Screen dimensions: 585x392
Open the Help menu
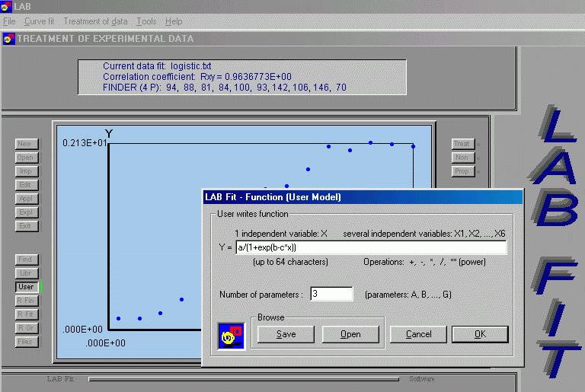(174, 21)
